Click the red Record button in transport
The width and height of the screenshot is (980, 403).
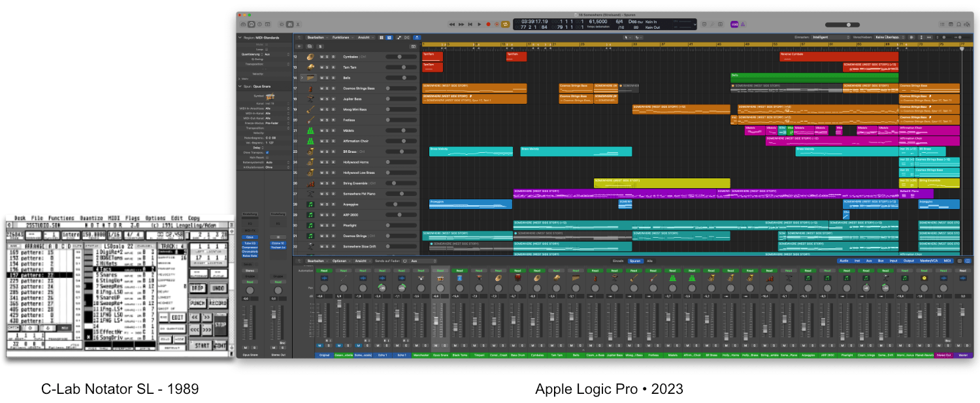(x=488, y=24)
